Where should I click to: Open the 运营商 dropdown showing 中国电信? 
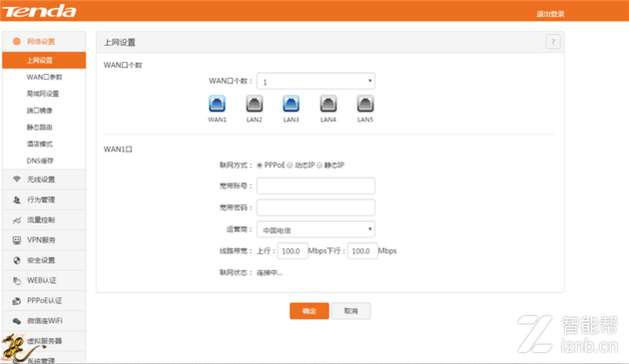click(315, 229)
